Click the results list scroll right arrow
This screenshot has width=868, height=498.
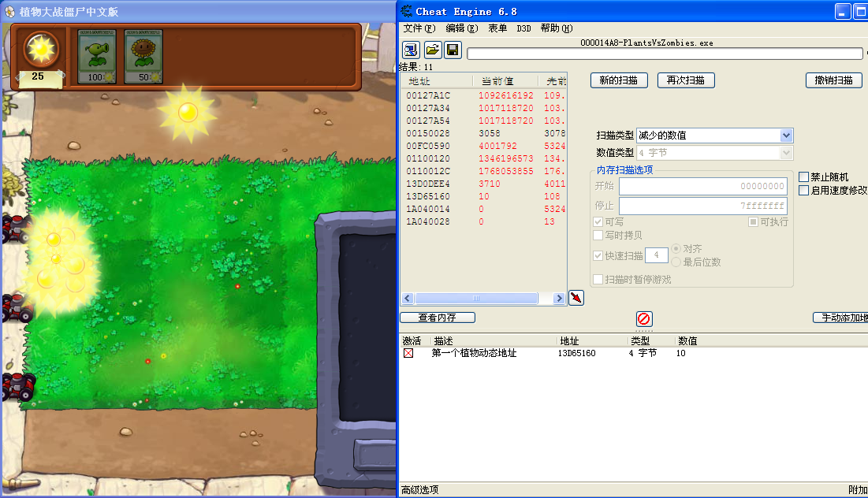tap(559, 298)
